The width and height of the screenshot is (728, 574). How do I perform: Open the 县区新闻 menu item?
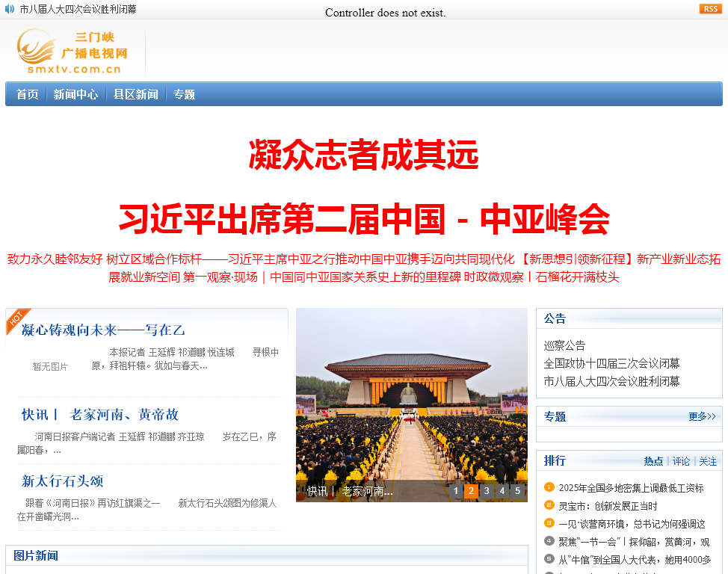[135, 94]
